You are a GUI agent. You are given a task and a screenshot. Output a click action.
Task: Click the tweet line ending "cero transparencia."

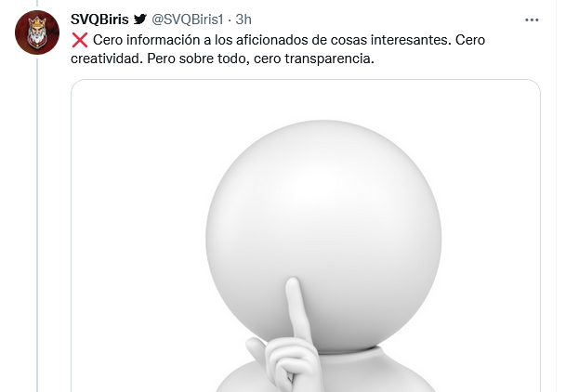(x=222, y=59)
